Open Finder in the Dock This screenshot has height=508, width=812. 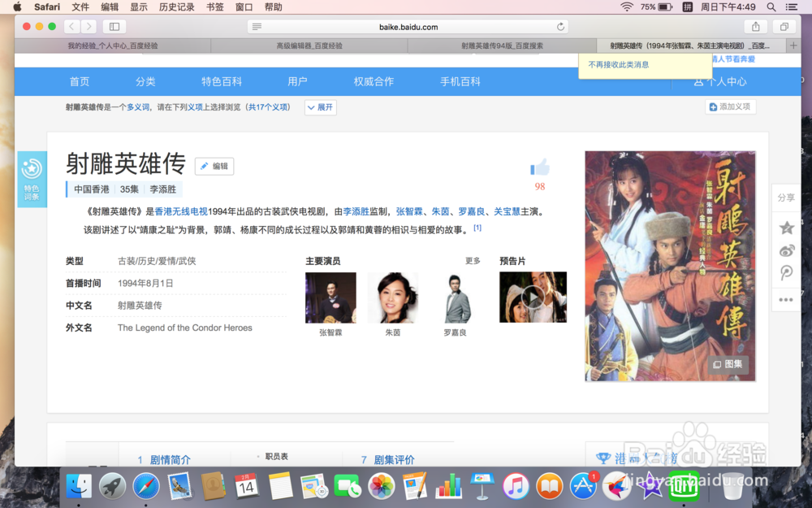79,486
